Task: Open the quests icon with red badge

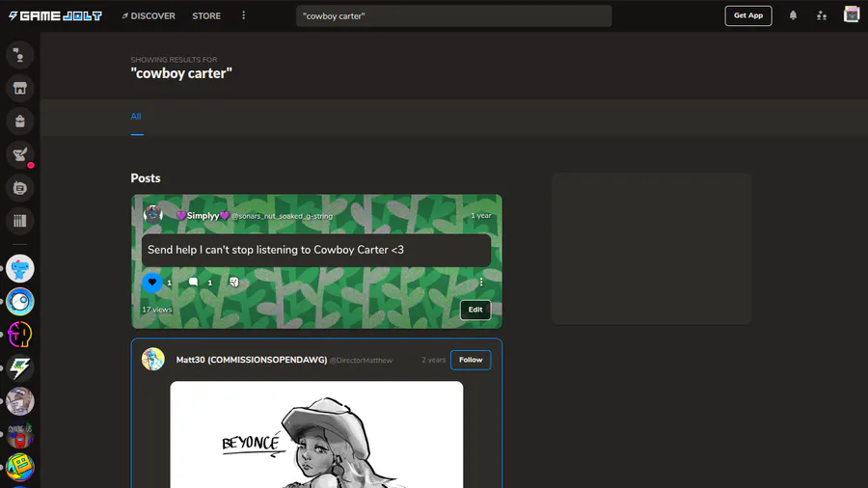Action: (x=20, y=155)
